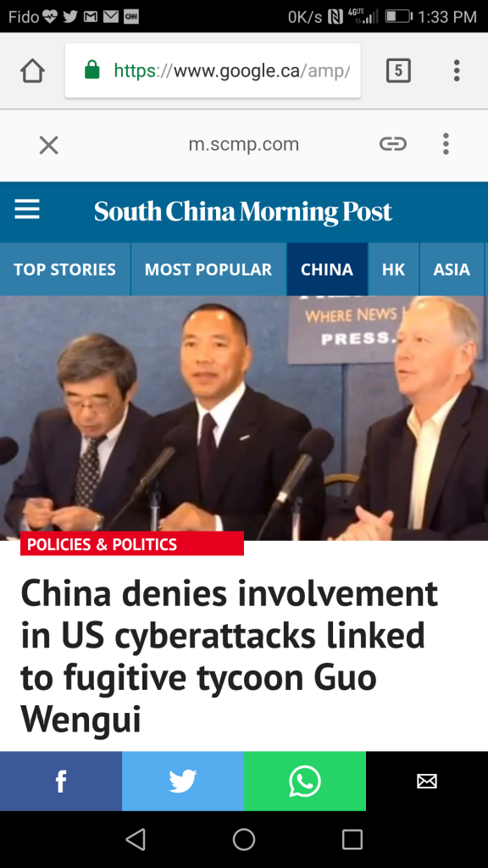Viewport: 488px width, 868px height.
Task: Share the article by email envelope icon
Action: tap(427, 781)
